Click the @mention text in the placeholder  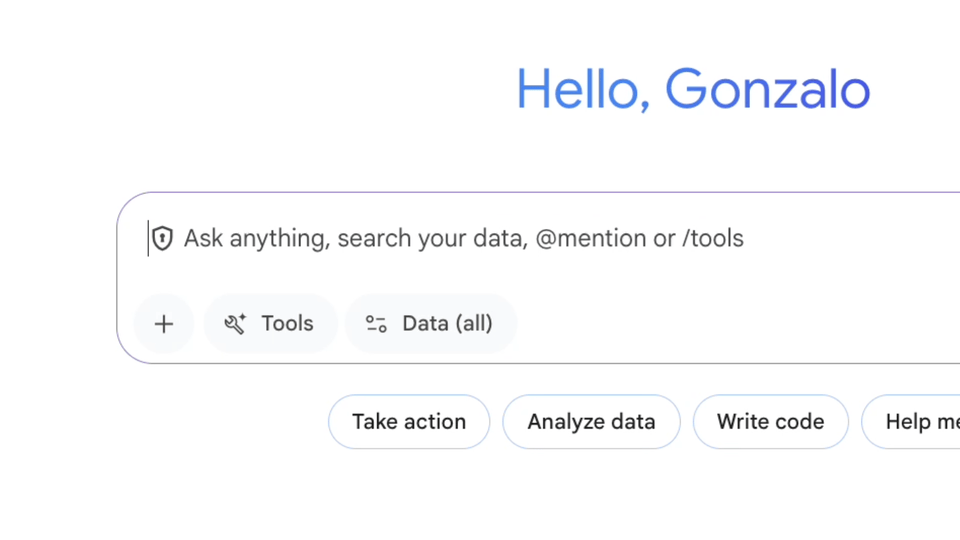click(590, 239)
